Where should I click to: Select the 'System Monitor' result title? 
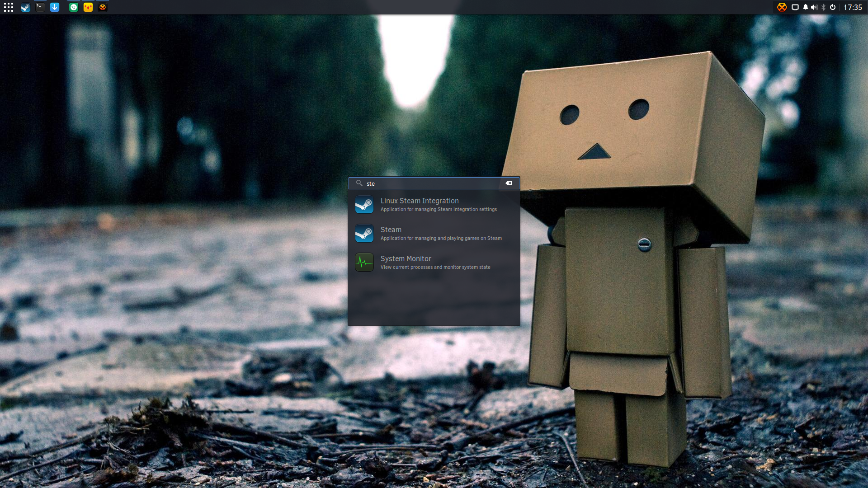[x=406, y=258]
